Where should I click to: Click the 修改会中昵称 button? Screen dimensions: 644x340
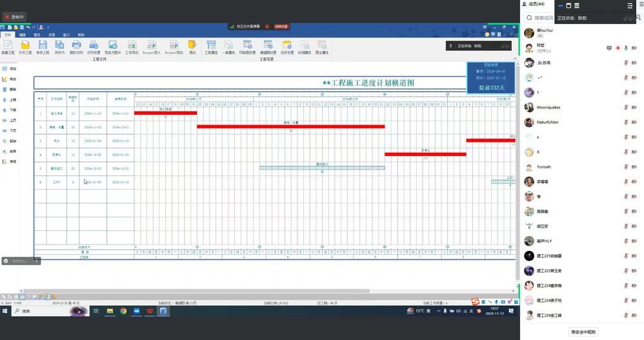(583, 332)
